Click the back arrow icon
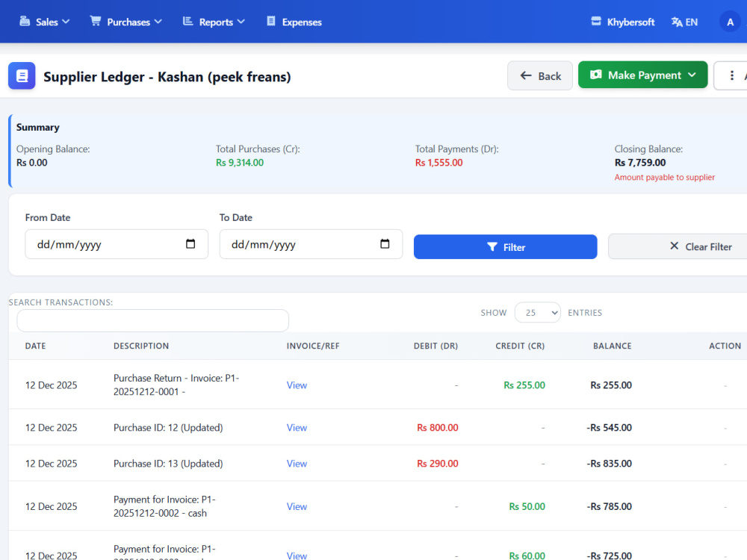Viewport: 747px width, 560px height. click(526, 75)
